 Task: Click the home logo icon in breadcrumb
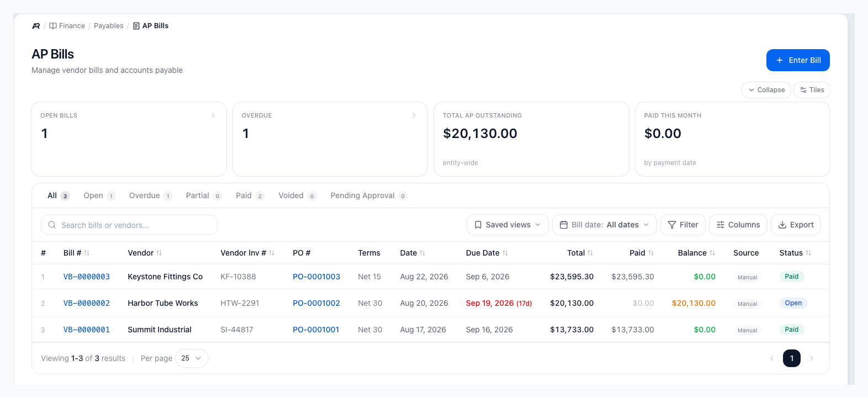(36, 26)
